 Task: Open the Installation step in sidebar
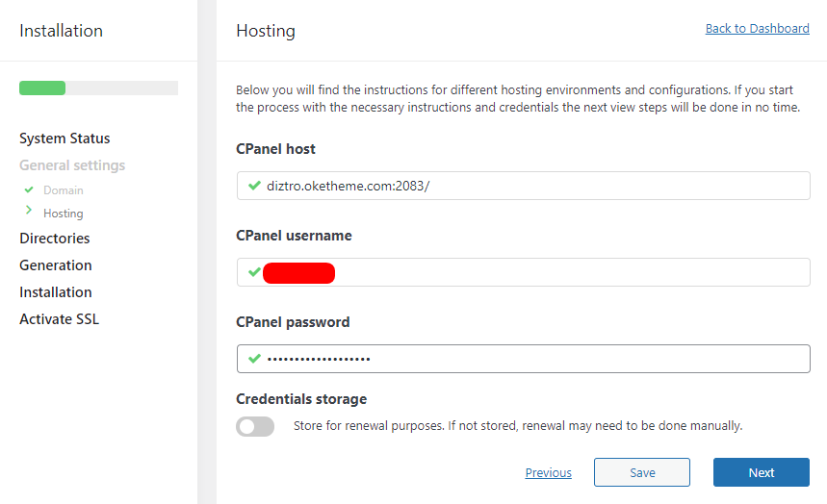point(56,292)
